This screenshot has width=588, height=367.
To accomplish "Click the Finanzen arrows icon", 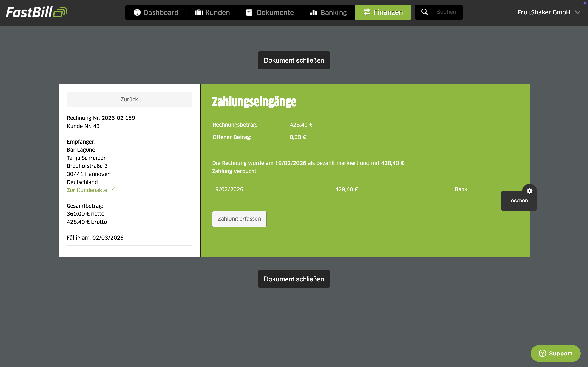I will 367,12.
